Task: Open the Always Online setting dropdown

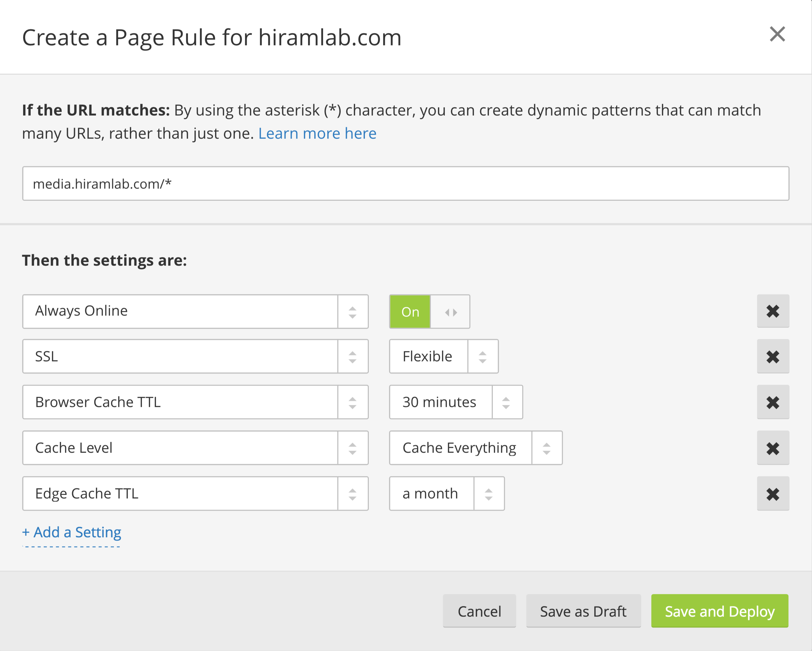Action: click(x=195, y=311)
